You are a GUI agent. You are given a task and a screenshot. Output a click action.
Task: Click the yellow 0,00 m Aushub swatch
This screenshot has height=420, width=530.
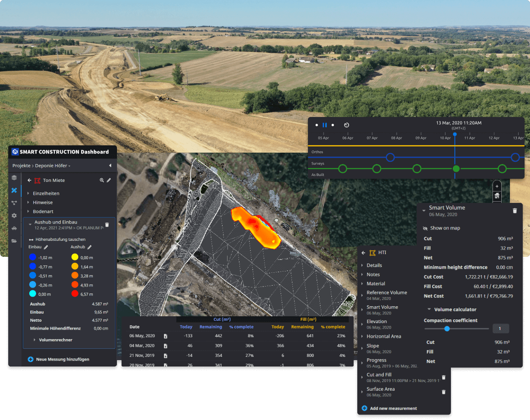click(74, 257)
